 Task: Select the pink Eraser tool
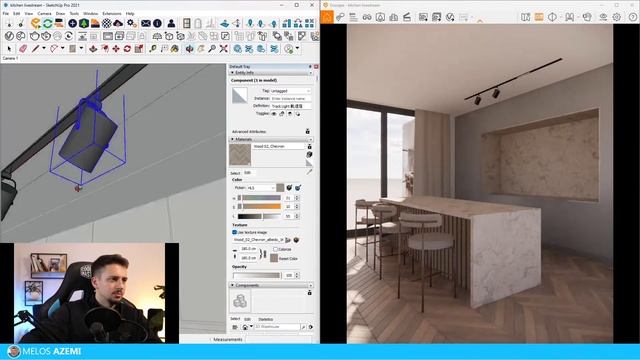(23, 49)
